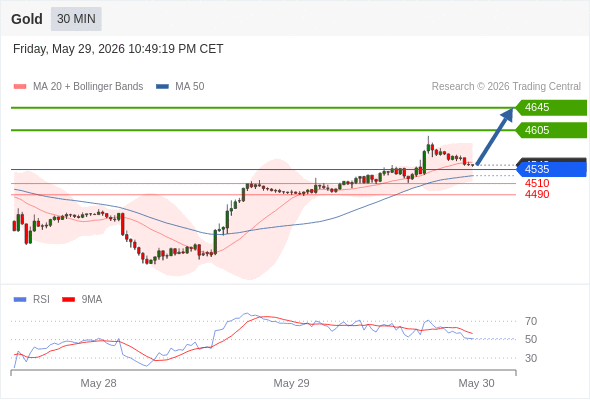Click the 4510 red support label
Image resolution: width=590 pixels, height=400 pixels.
[537, 183]
